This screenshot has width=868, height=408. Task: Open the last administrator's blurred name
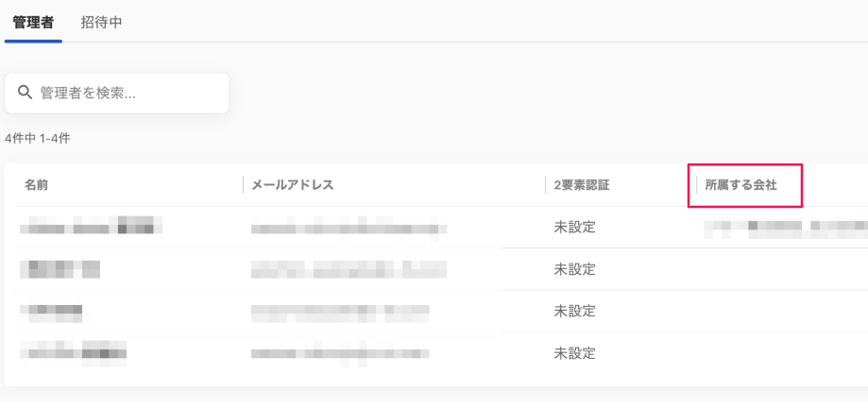(74, 353)
